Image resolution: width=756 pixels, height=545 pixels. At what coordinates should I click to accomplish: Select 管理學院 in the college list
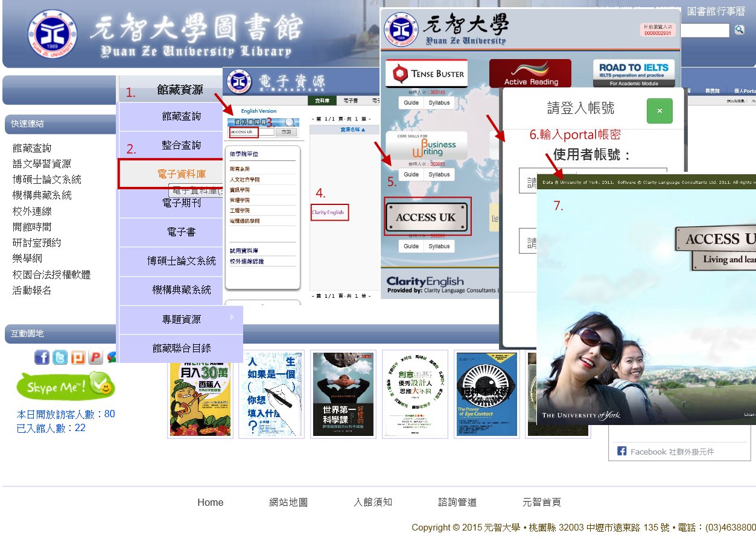tap(240, 200)
